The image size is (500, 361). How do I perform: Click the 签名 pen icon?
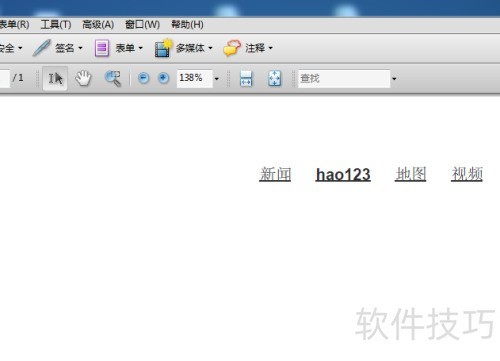(x=42, y=48)
